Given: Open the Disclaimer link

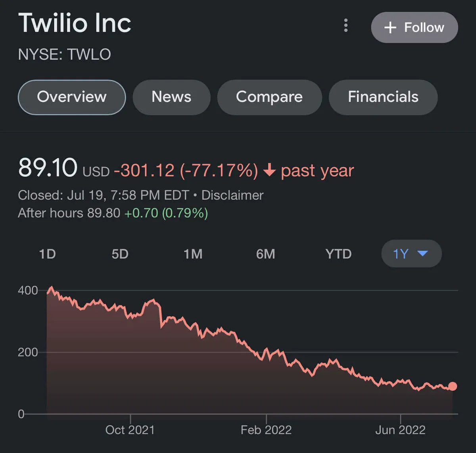Looking at the screenshot, I should coord(232,195).
